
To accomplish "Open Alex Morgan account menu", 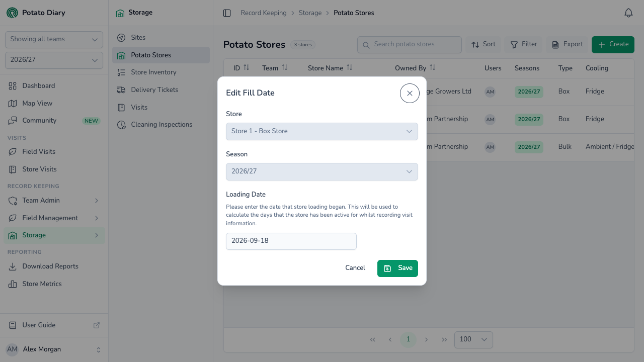I will pos(54,349).
